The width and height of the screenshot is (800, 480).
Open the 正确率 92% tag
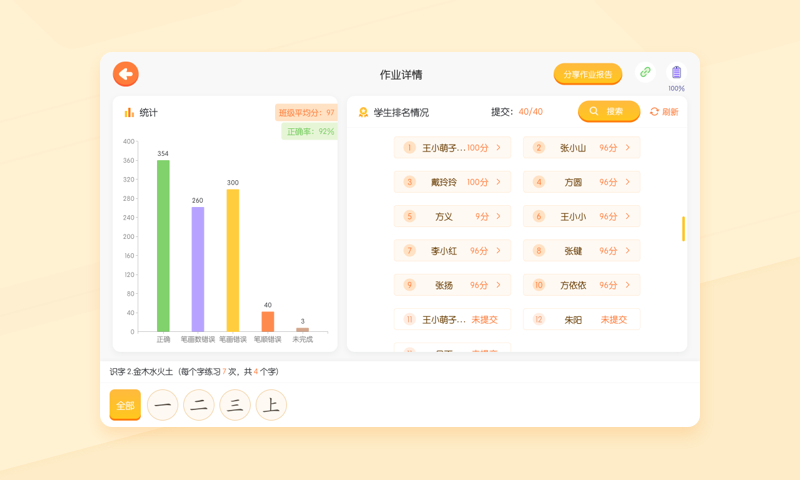[310, 132]
